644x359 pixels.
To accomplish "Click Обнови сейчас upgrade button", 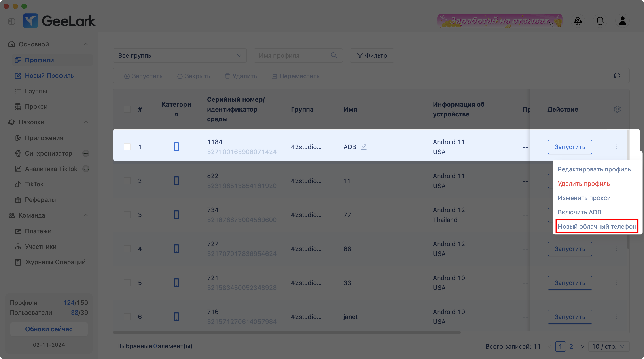I will coord(49,329).
